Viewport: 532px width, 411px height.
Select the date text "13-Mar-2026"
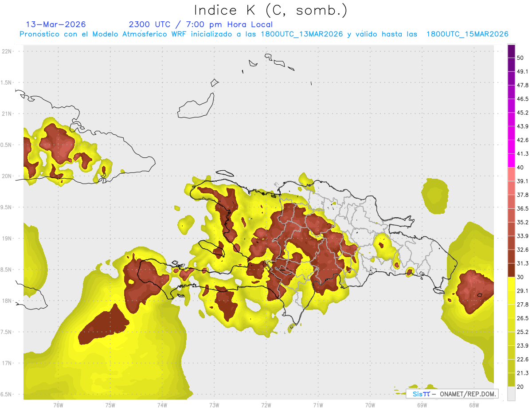click(56, 24)
